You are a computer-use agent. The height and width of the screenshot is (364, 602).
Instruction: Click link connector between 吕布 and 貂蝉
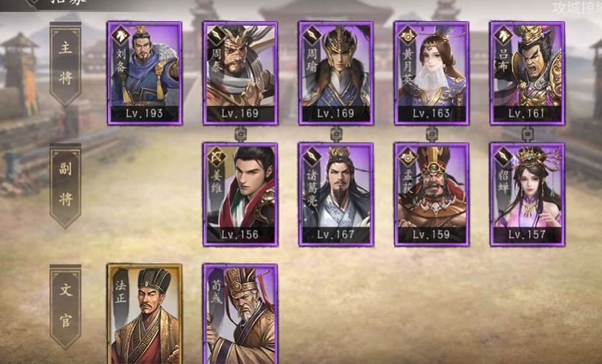[527, 134]
